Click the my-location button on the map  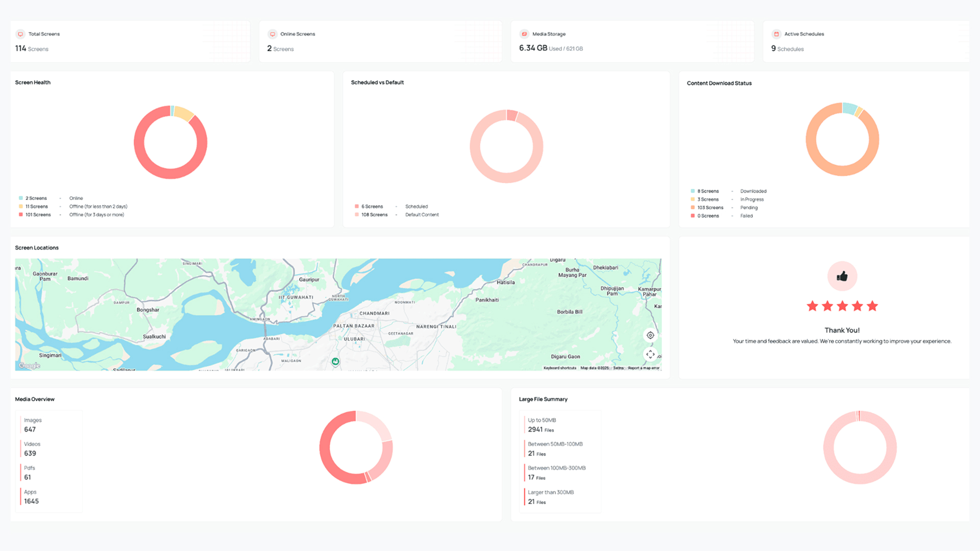[650, 335]
